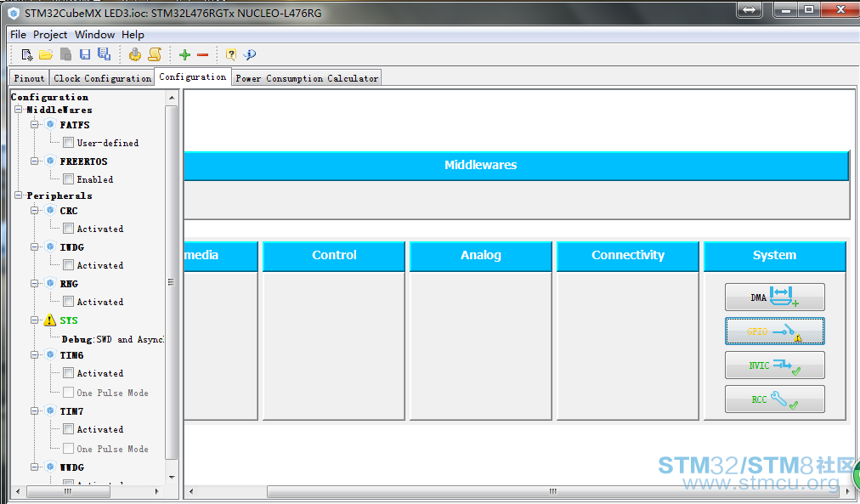Click the FREERTOS component icon

tap(50, 161)
